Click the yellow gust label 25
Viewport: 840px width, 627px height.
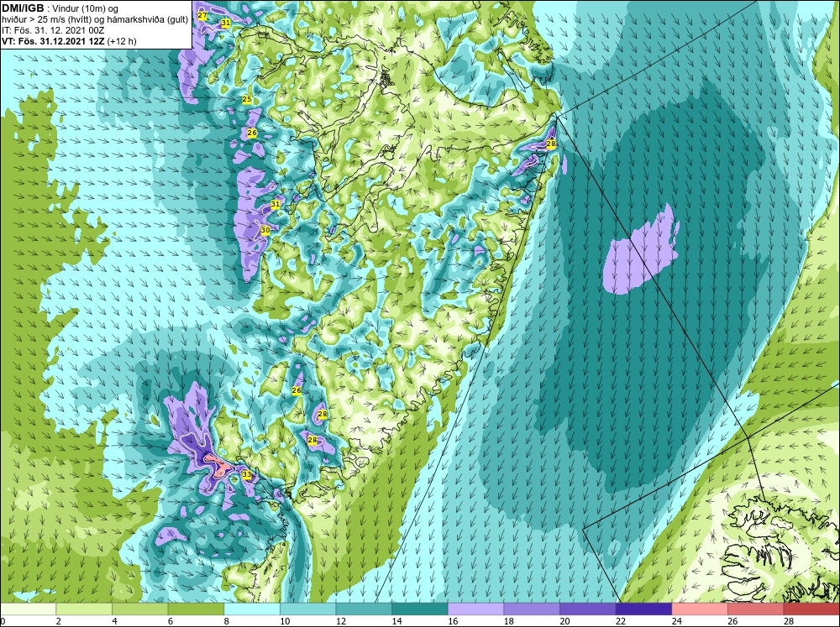[246, 99]
